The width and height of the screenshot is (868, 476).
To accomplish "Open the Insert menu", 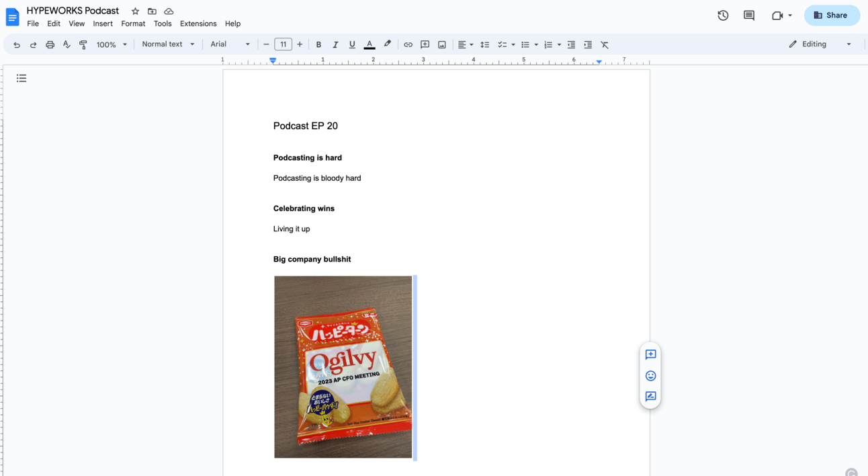I will click(103, 24).
